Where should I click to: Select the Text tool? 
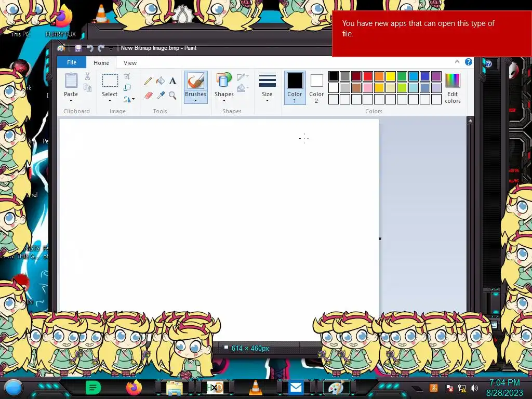coord(172,81)
